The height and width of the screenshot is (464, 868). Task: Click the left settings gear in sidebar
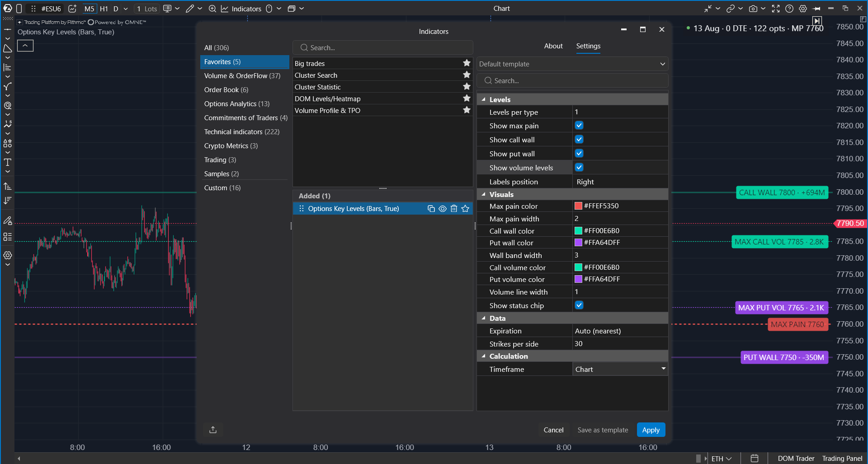[x=8, y=255]
